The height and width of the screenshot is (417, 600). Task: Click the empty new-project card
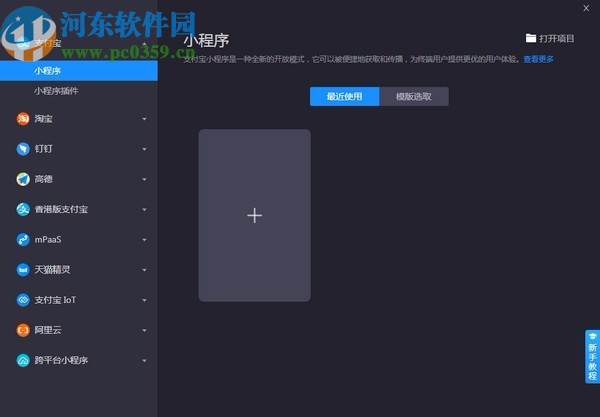[x=254, y=215]
